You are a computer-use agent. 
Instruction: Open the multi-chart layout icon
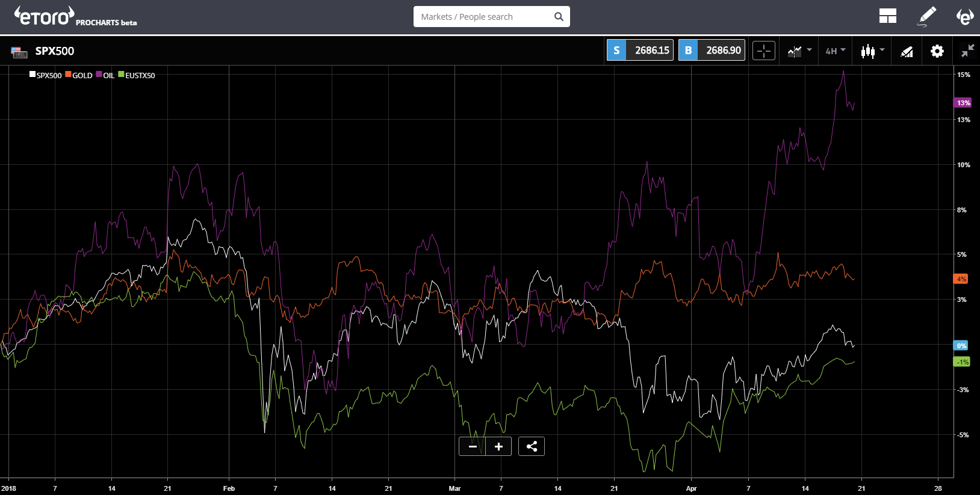pyautogui.click(x=888, y=16)
